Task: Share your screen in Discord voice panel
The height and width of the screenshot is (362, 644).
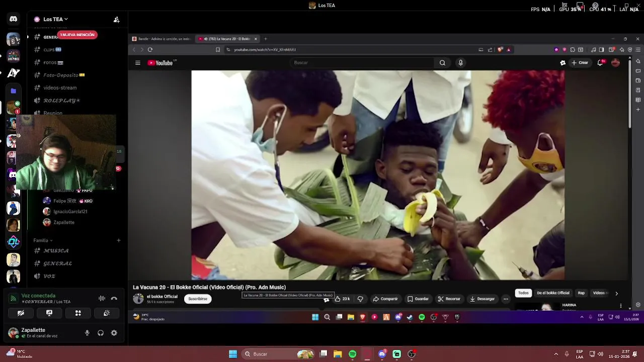Action: click(x=49, y=313)
